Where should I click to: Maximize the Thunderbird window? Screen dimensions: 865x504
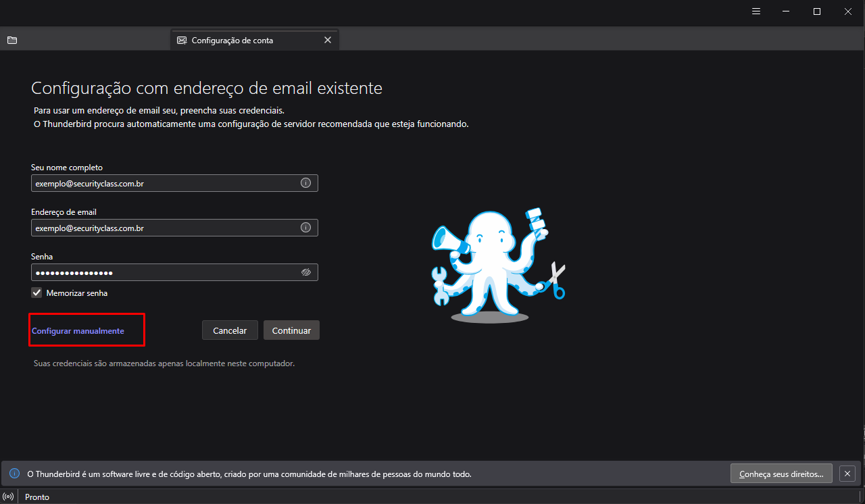tap(817, 11)
